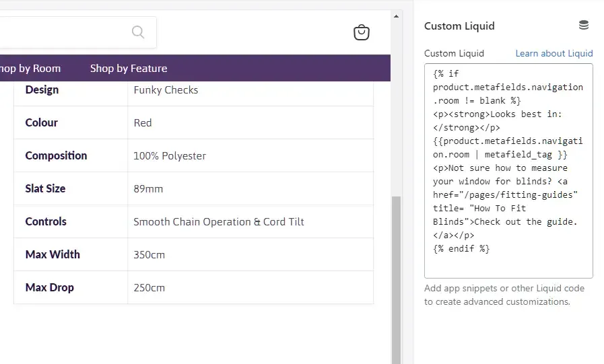This screenshot has width=604, height=364.
Task: Open the Learn about Liquid link
Action: coord(554,53)
